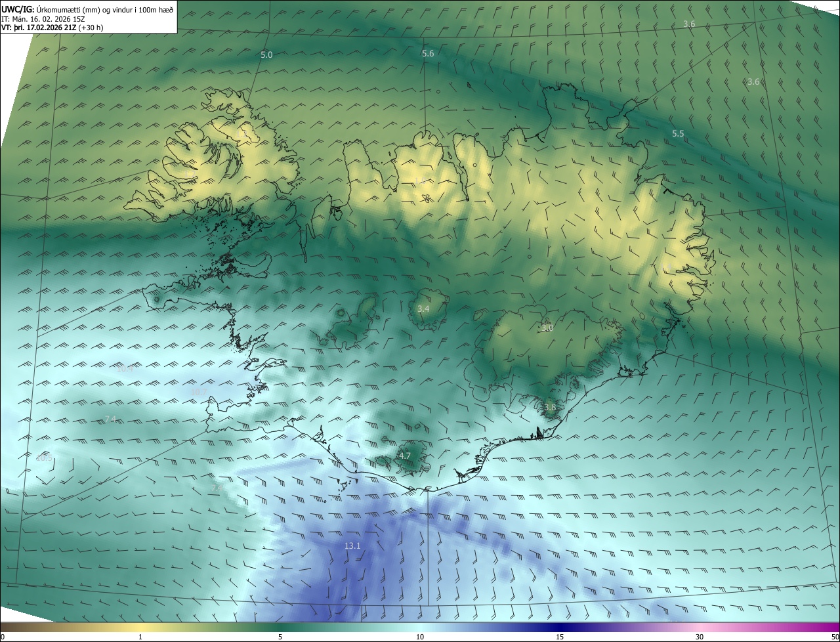
Task: Click the color scale tick labelled 15
Action: [560, 637]
